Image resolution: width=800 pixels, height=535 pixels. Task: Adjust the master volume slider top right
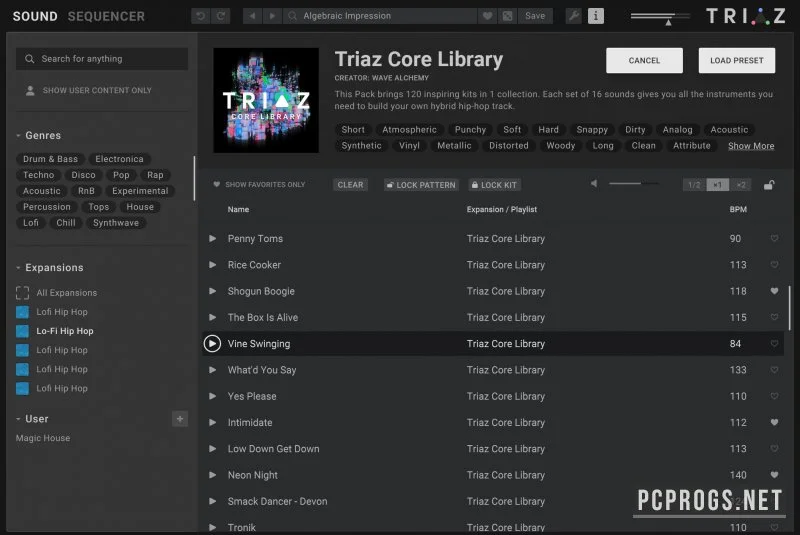(660, 17)
